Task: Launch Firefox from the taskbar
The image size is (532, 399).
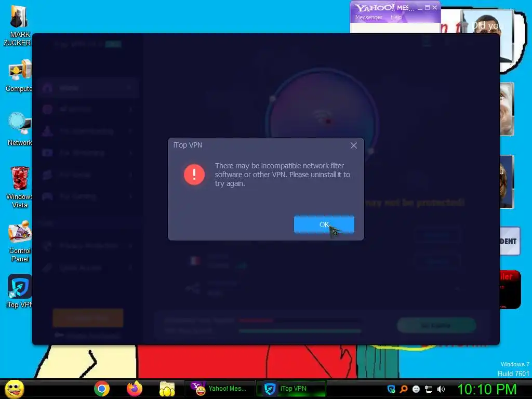Action: pos(135,389)
